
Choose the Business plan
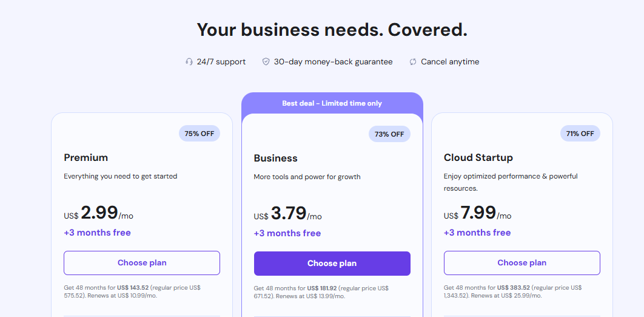[x=332, y=263]
